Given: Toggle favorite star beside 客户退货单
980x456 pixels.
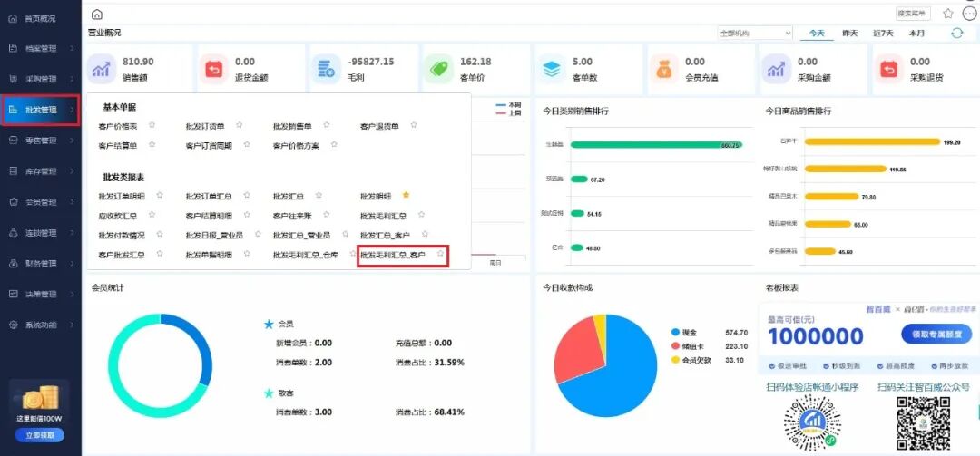Looking at the screenshot, I should pos(414,125).
